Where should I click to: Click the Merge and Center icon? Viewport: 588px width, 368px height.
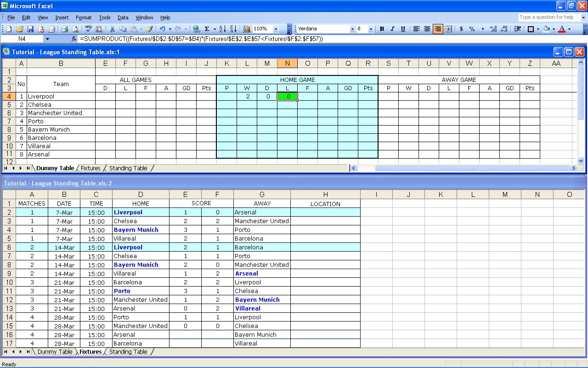(x=448, y=29)
